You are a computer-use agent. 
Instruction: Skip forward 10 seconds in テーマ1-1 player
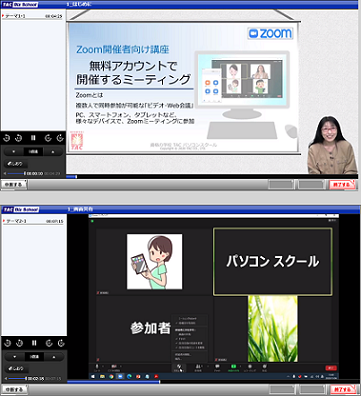click(x=48, y=138)
